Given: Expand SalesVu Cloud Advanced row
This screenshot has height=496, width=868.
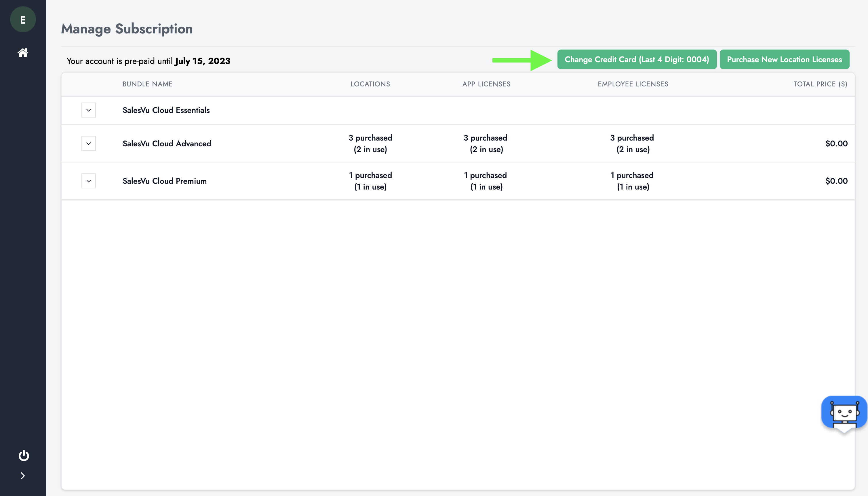Looking at the screenshot, I should click(89, 143).
